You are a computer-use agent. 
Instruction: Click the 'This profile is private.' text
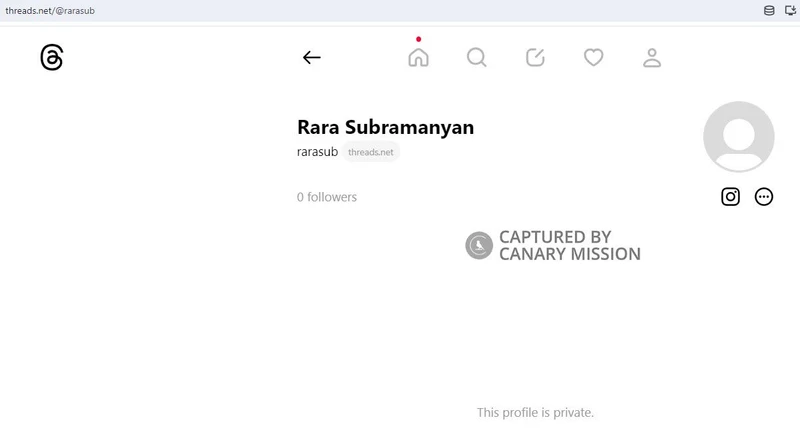coord(535,412)
